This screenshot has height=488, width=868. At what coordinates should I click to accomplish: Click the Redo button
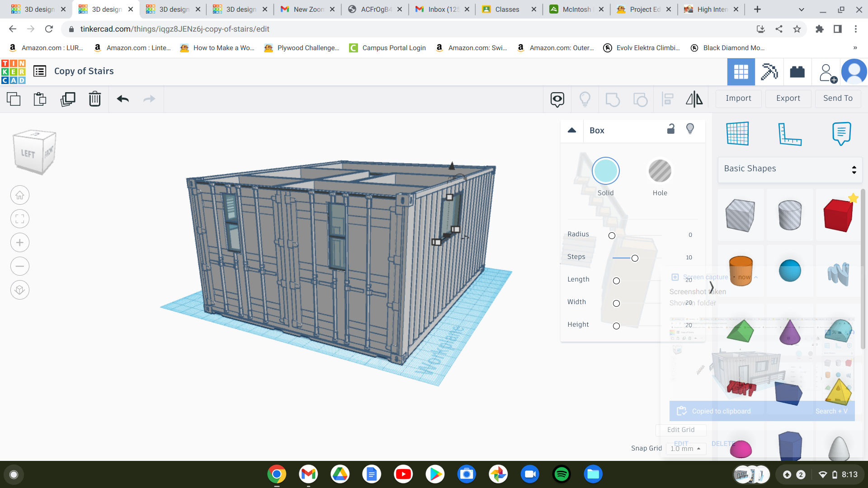pyautogui.click(x=149, y=99)
